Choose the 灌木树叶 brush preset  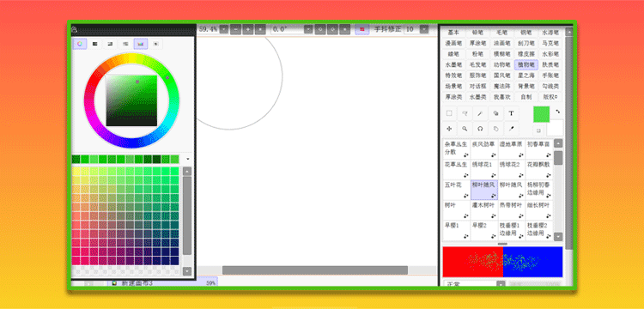pos(484,210)
